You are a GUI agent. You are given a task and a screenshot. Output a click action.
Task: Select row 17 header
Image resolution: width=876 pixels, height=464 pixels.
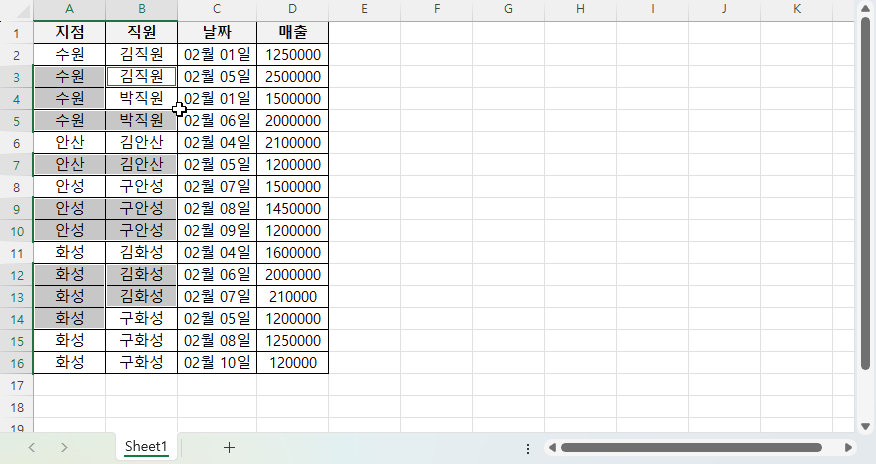[17, 385]
